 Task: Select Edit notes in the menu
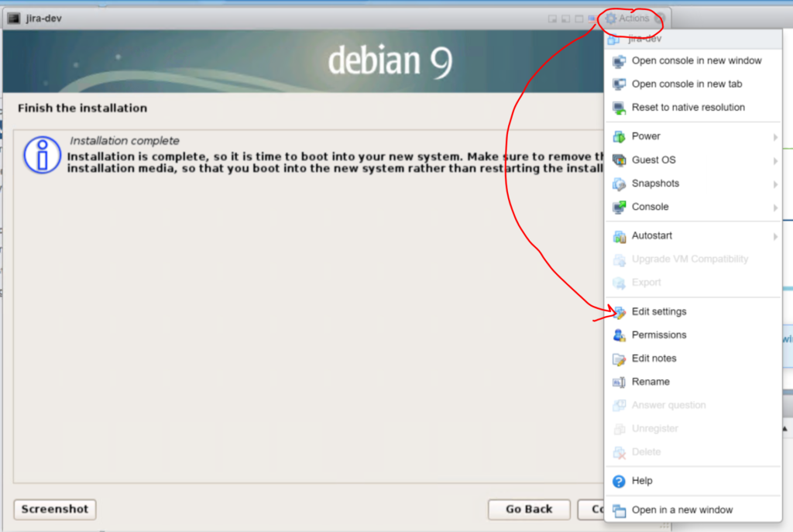(x=693, y=359)
